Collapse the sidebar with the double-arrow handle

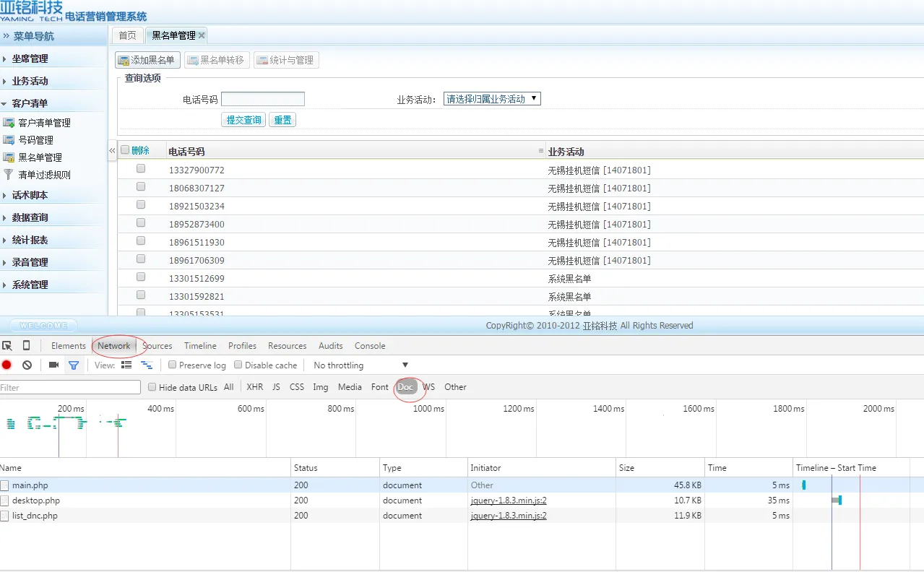click(112, 150)
